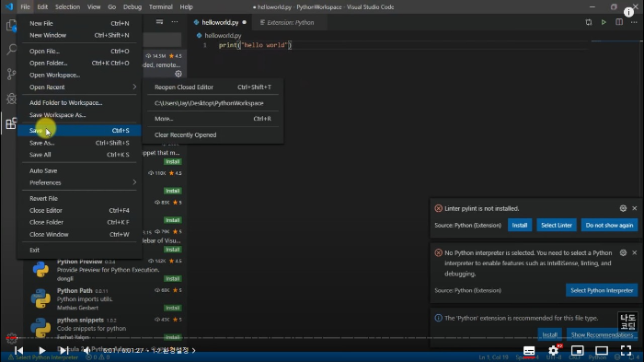
Task: Click the video info icon top right
Action: (x=628, y=12)
